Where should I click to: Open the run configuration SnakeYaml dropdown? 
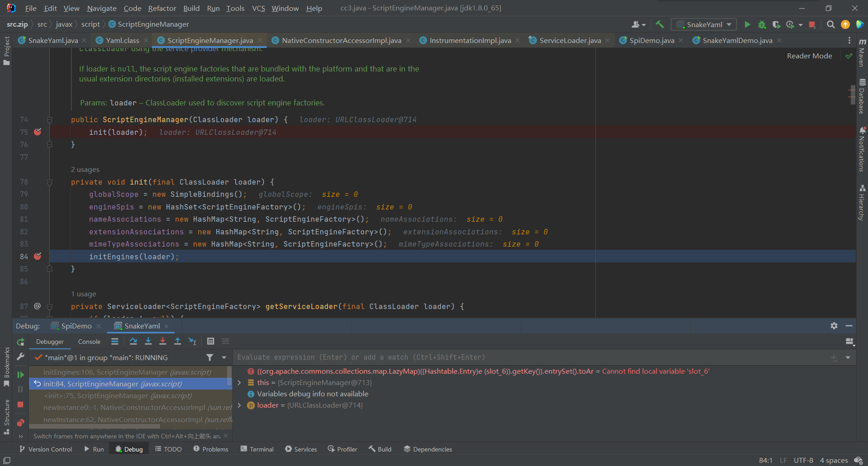click(x=704, y=24)
